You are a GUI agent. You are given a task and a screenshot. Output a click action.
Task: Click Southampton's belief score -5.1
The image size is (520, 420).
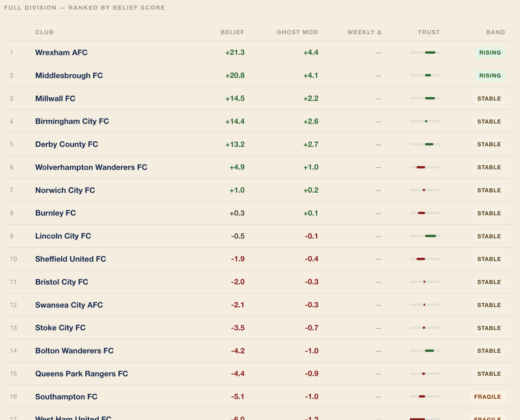coord(238,397)
